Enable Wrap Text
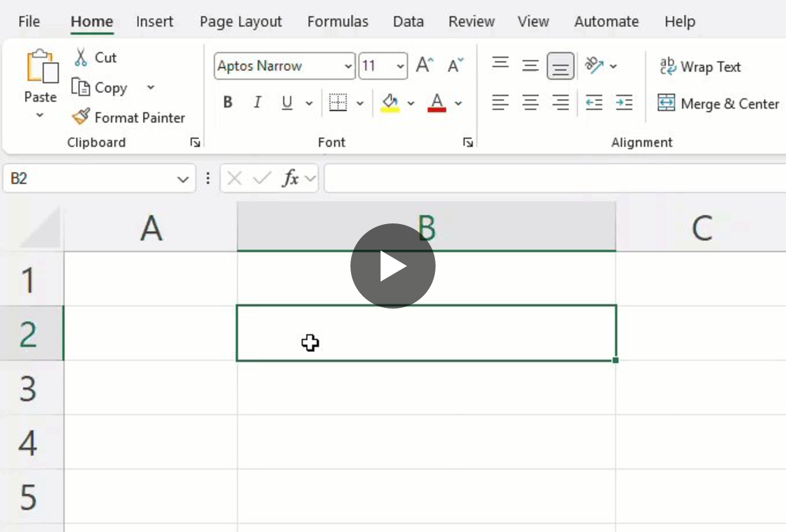 pos(700,66)
